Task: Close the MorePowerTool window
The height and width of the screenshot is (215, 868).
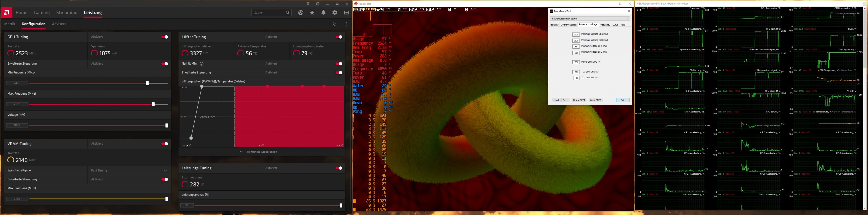Action: 628,11
